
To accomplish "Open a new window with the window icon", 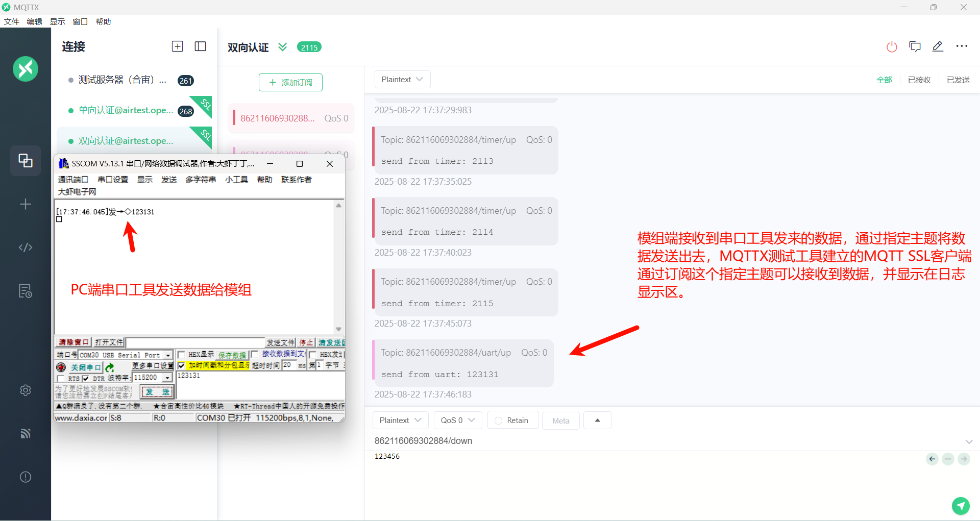I will click(915, 47).
